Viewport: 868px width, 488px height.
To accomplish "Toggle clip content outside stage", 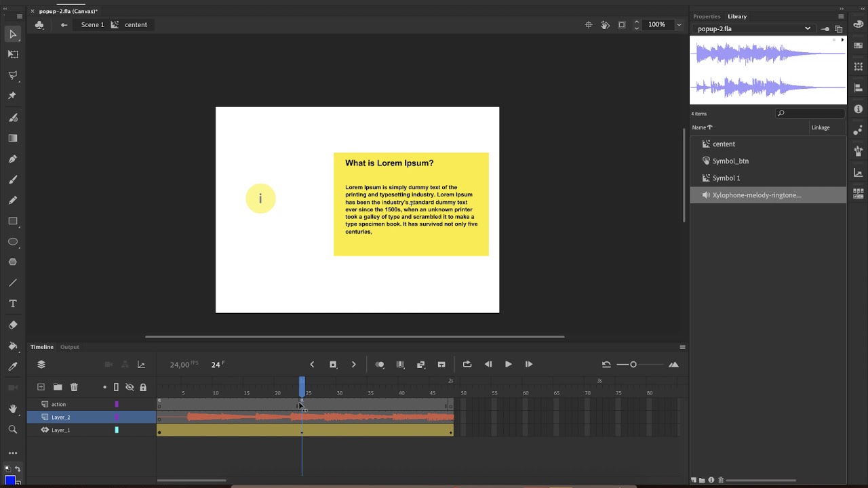I will [x=622, y=25].
